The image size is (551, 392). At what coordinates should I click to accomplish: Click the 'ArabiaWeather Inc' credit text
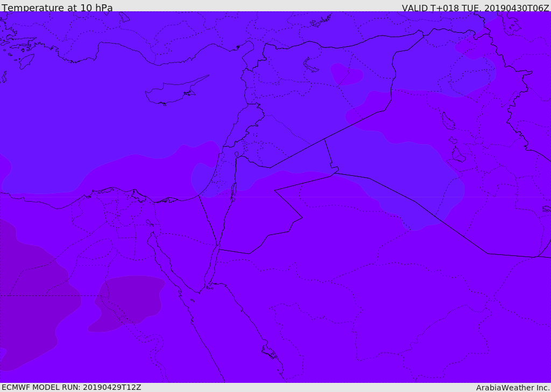(x=512, y=388)
